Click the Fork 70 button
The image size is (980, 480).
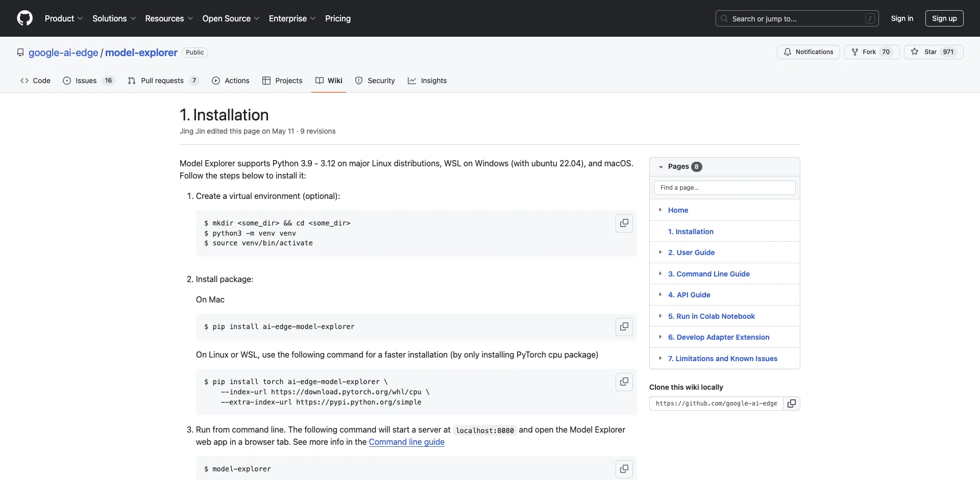pos(872,52)
